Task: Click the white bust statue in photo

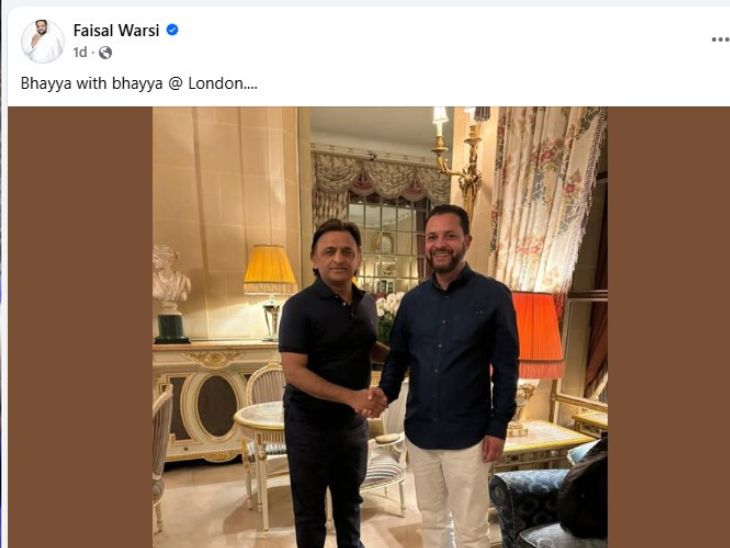Action: pos(171,279)
